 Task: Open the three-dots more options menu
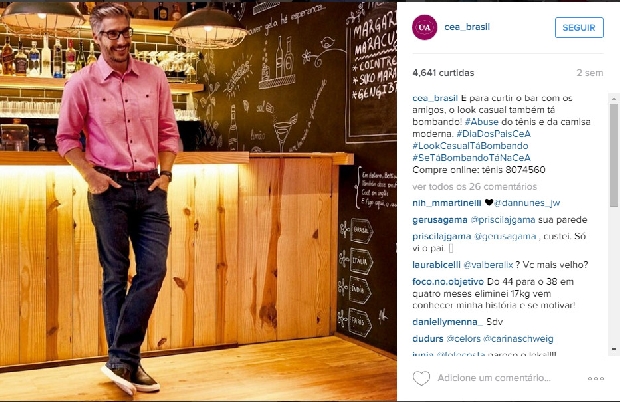click(595, 379)
